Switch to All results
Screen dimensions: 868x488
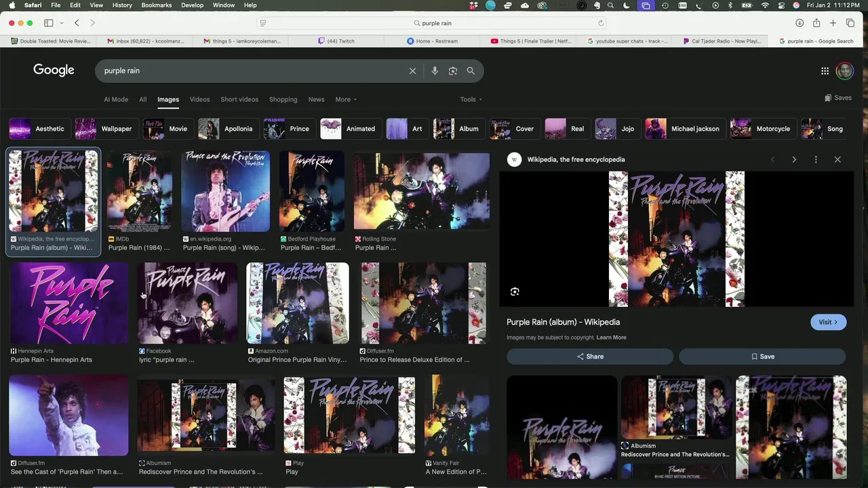coord(142,100)
